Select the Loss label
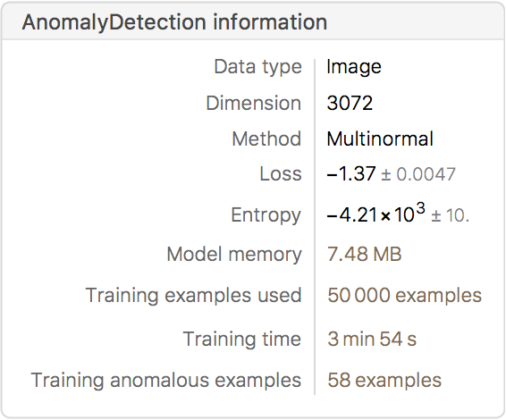 [x=281, y=174]
